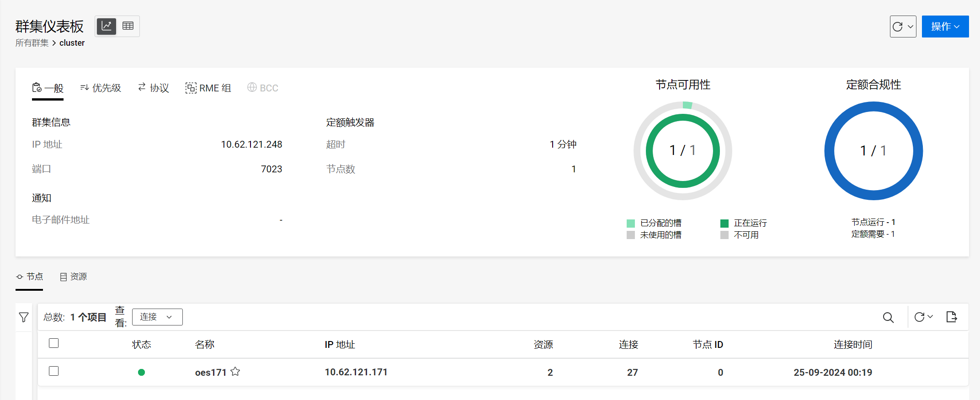
Task: Open the oes171 node name link
Action: (211, 372)
